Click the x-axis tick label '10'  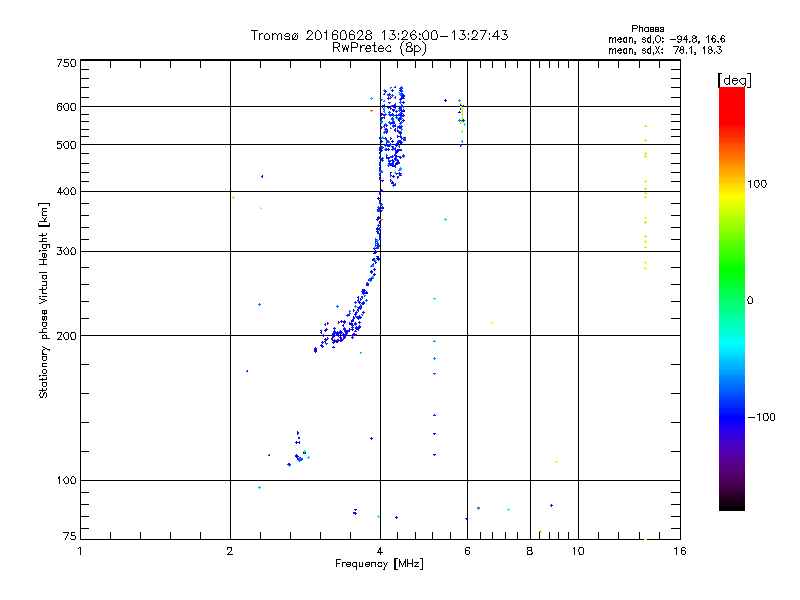coord(578,551)
